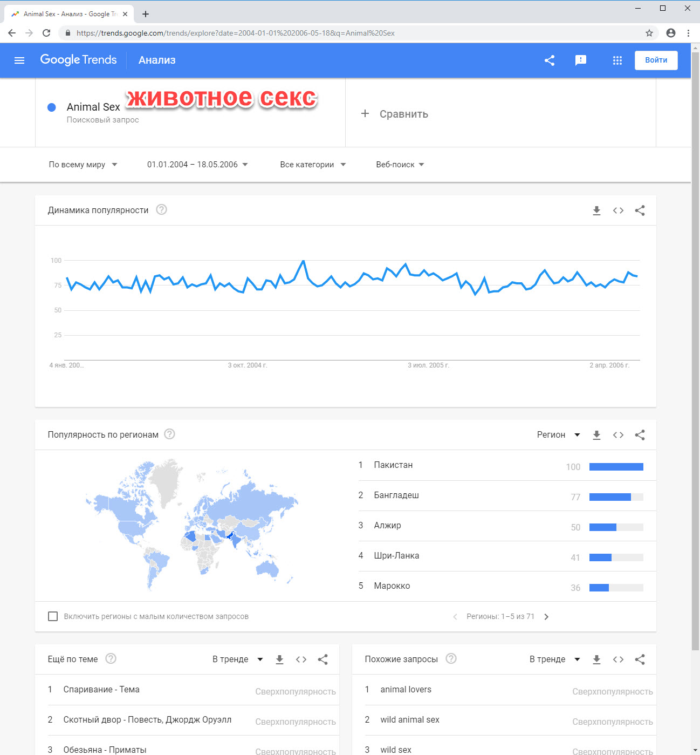Image resolution: width=700 pixels, height=755 pixels.
Task: Embed the regional popularity widget
Action: point(618,435)
